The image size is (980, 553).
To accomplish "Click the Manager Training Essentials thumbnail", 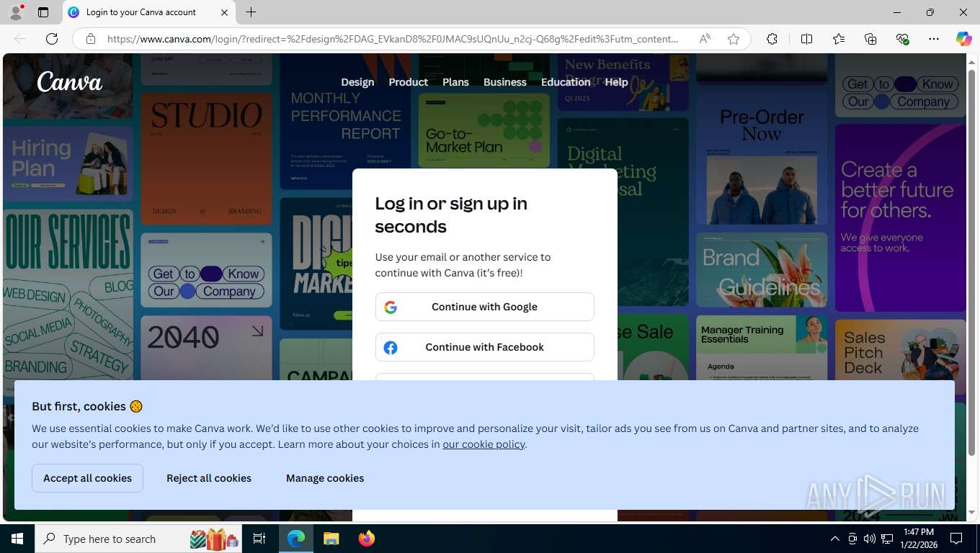I will [x=762, y=348].
